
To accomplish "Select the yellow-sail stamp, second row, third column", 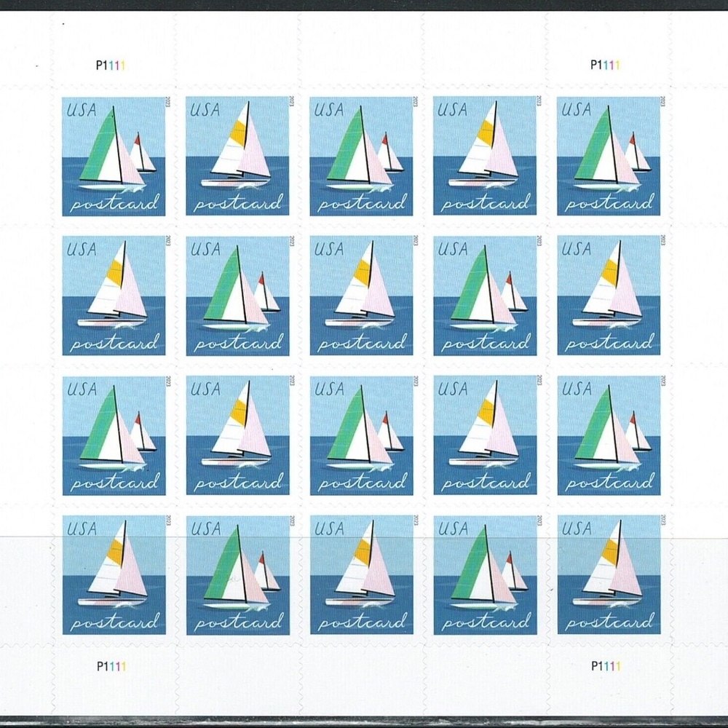I will 361,296.
